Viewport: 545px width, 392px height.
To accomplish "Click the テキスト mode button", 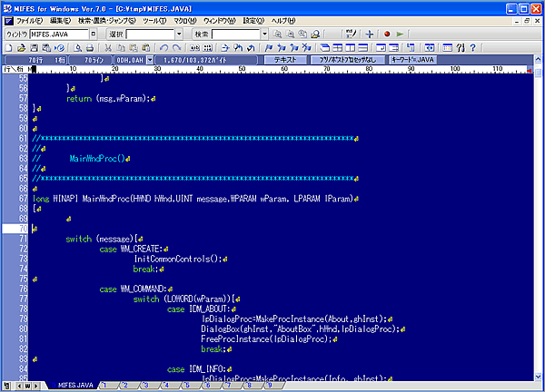I will (x=285, y=60).
